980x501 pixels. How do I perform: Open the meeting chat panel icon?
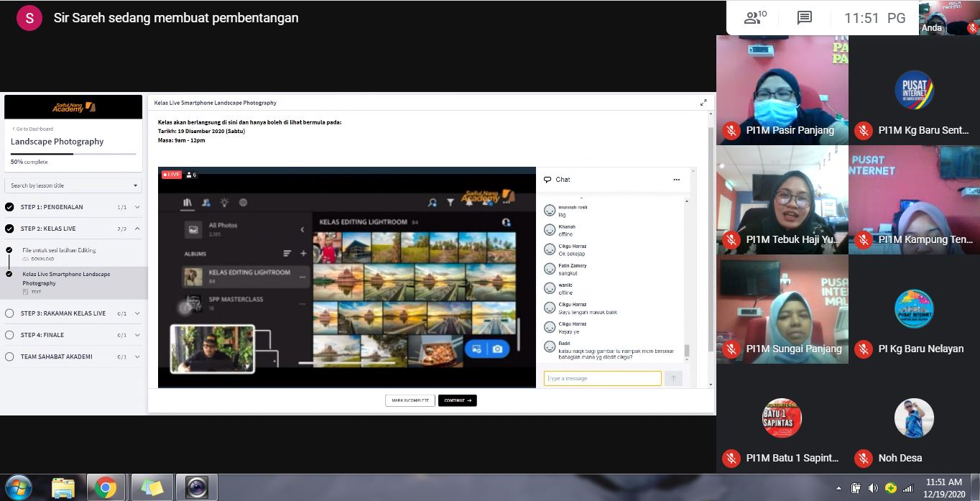point(805,18)
